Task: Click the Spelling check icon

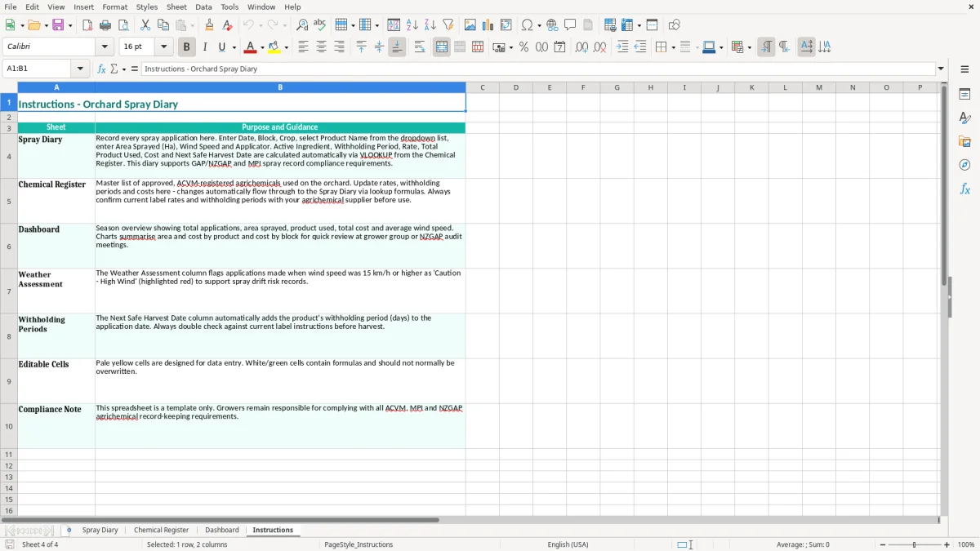Action: click(x=320, y=25)
